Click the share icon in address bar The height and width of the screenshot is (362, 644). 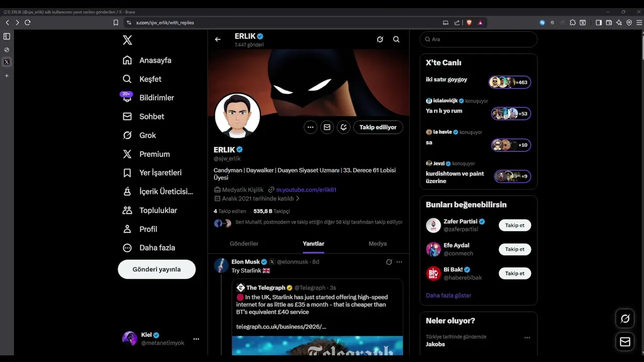pyautogui.click(x=457, y=23)
